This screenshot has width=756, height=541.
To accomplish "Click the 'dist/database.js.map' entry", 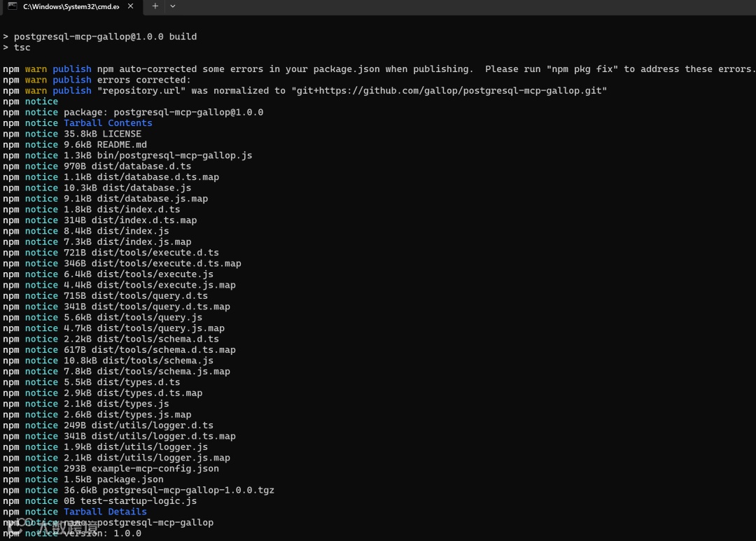I will pyautogui.click(x=153, y=199).
